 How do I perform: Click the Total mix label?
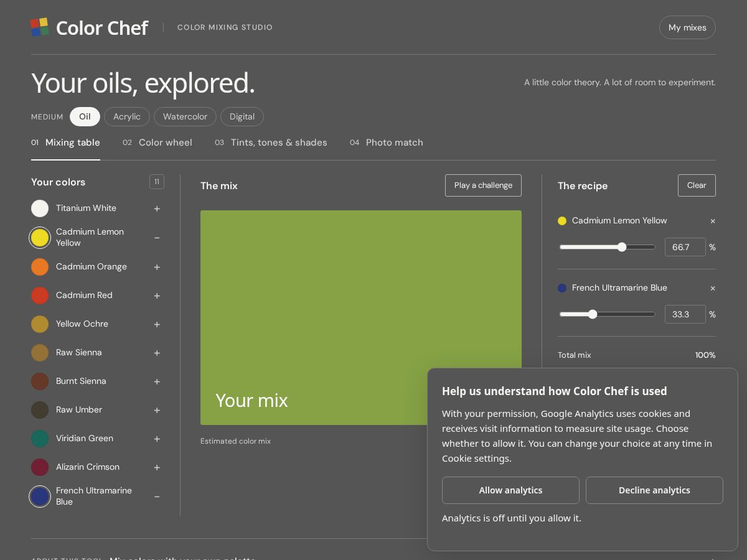pyautogui.click(x=575, y=355)
